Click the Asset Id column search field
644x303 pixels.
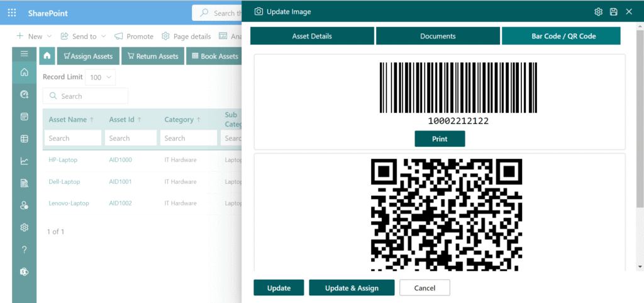[x=131, y=138]
